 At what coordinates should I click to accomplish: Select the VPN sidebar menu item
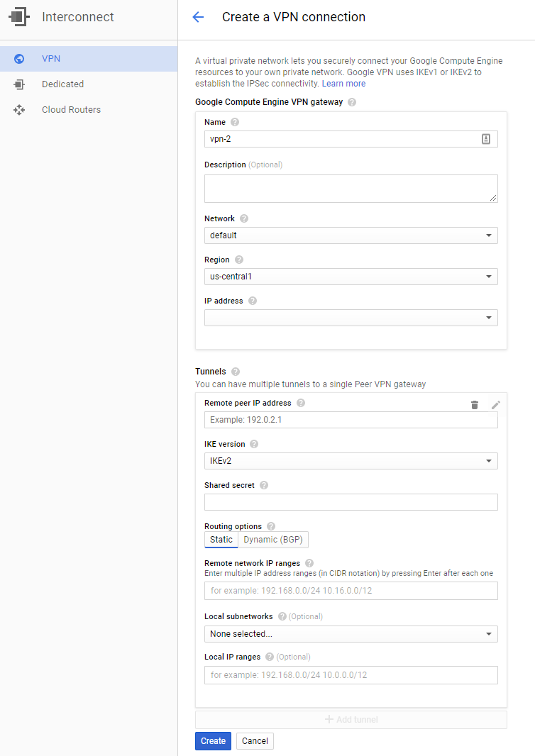[89, 59]
